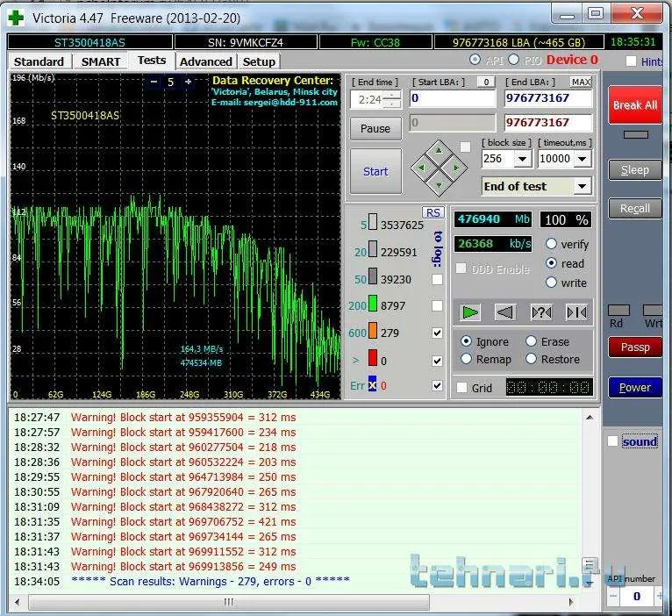The image size is (672, 616).
Task: Click the Start LBA input field
Action: coord(452,99)
